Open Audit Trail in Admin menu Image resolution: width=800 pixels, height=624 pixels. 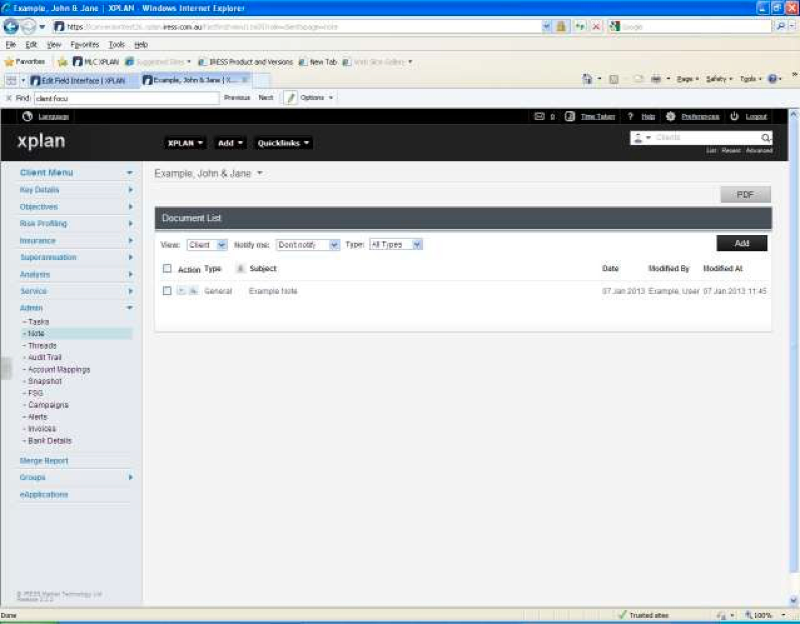(45, 357)
